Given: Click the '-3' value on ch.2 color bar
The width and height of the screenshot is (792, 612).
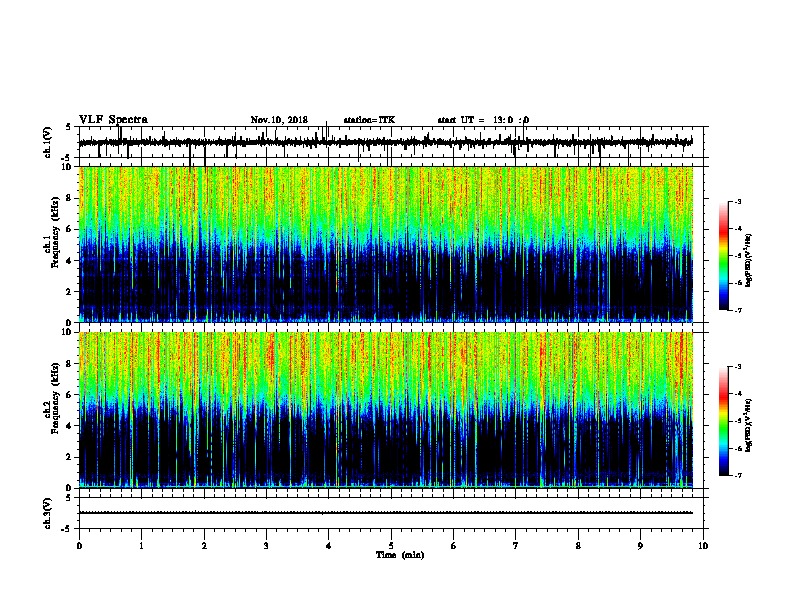Looking at the screenshot, I should [738, 367].
